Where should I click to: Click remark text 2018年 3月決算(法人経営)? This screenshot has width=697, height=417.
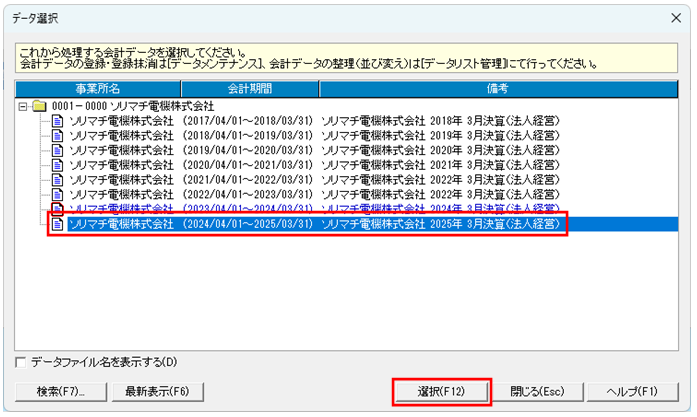coord(495,121)
